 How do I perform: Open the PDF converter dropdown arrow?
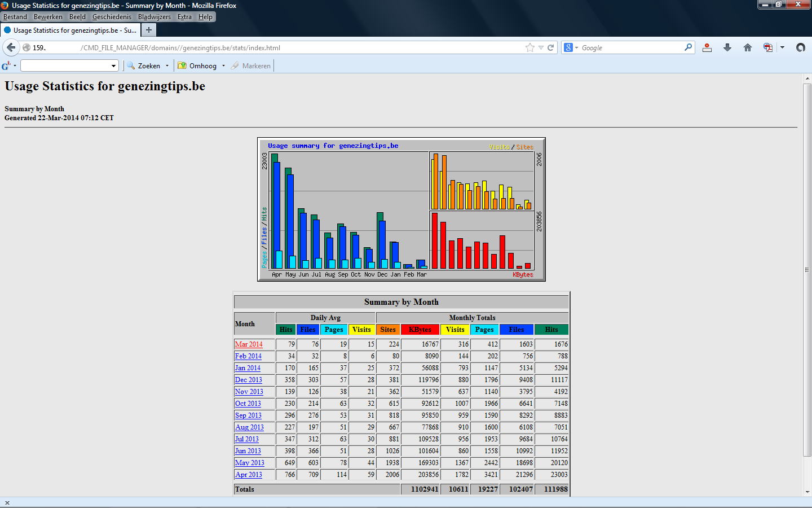point(783,47)
